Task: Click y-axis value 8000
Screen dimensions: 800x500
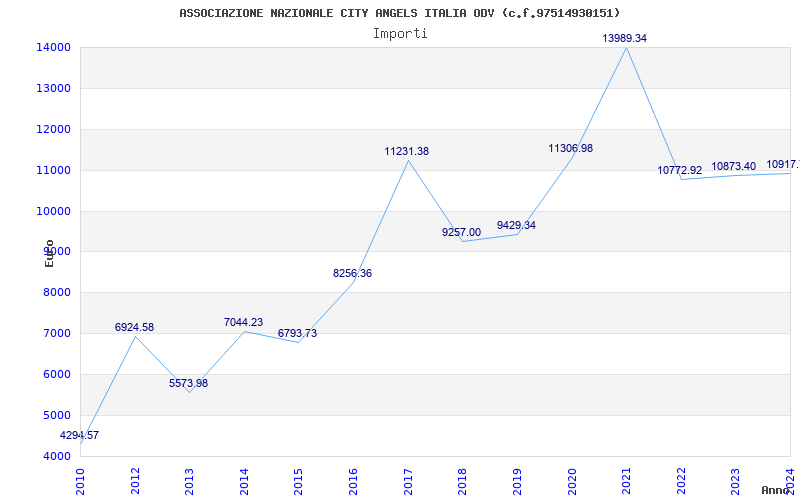Action: pyautogui.click(x=56, y=292)
